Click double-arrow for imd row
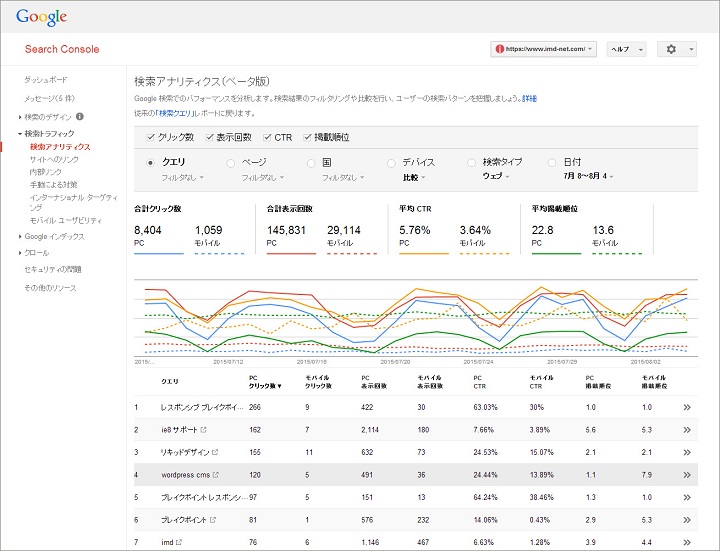Viewport: 720px width, 551px height. click(x=687, y=542)
